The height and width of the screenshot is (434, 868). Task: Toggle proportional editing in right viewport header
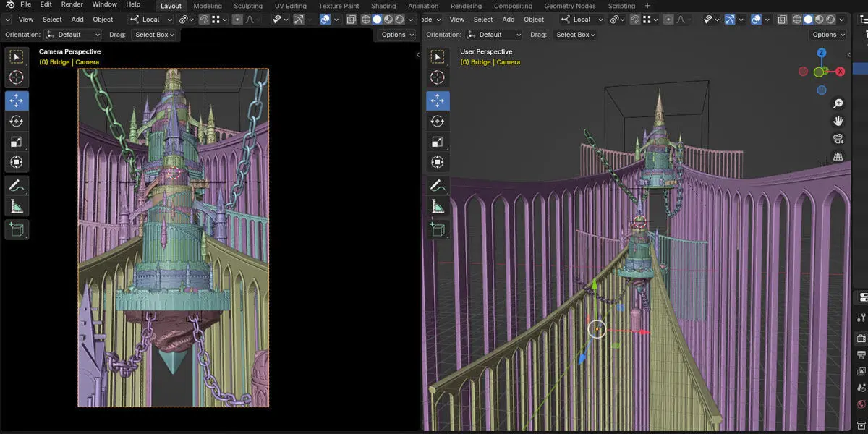point(668,20)
